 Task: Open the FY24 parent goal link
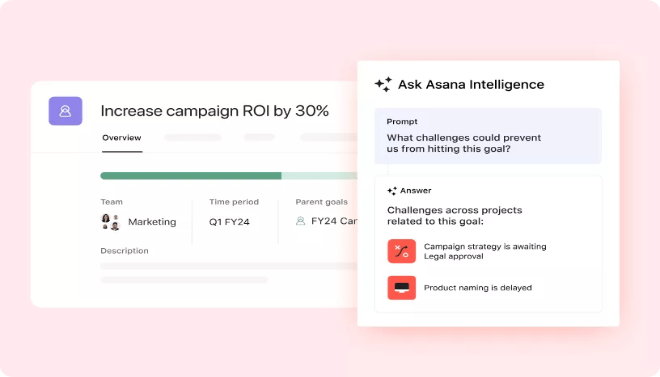pos(334,221)
